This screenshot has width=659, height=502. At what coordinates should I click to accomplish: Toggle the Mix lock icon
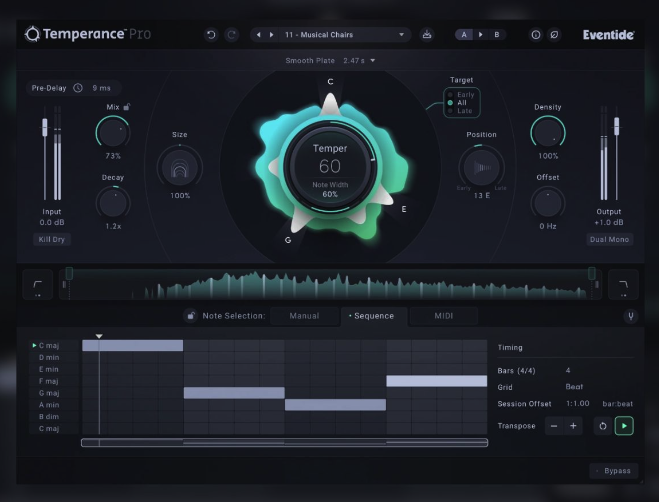click(x=127, y=107)
